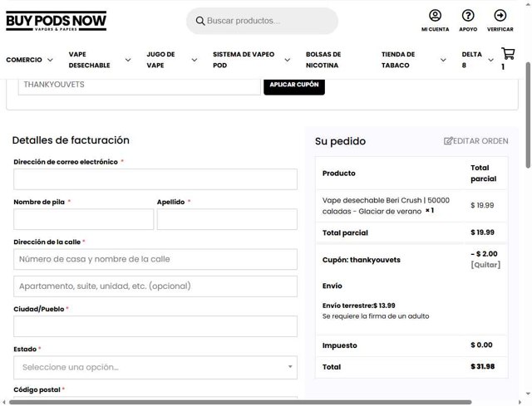
Task: Open the shopping cart icon
Action: coord(508,54)
